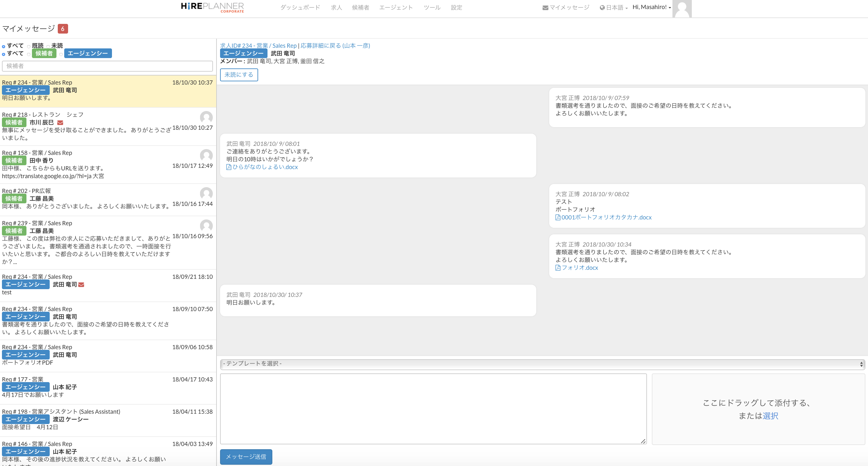Select the 未読 radio filter

48,46
